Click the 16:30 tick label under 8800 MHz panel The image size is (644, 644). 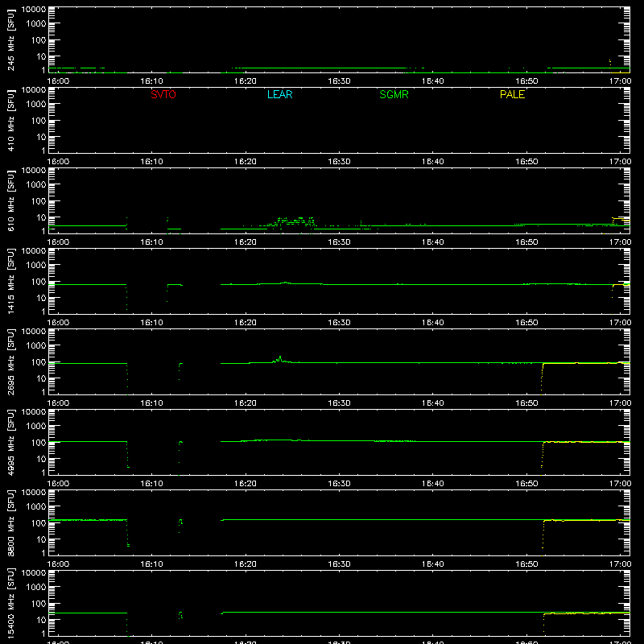click(x=339, y=564)
